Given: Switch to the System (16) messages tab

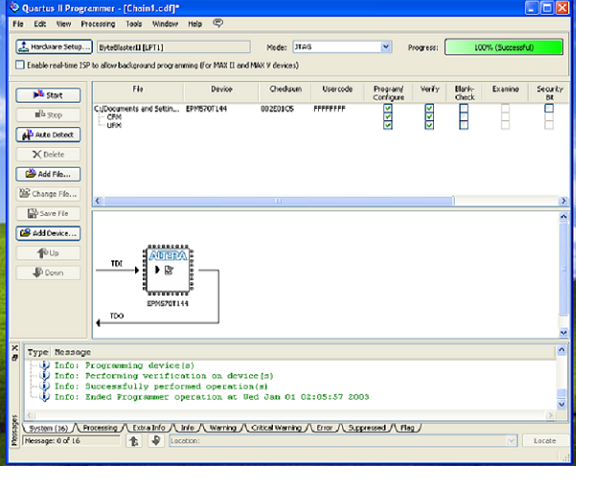Looking at the screenshot, I should 48,428.
